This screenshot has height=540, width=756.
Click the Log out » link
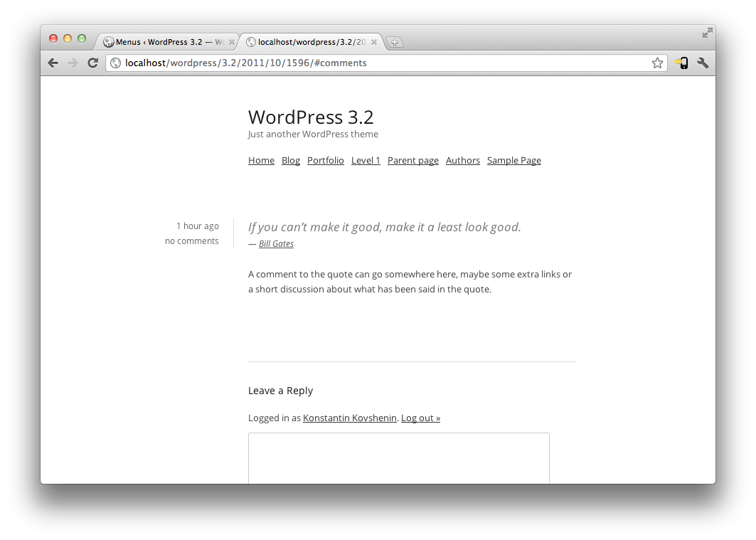(420, 418)
